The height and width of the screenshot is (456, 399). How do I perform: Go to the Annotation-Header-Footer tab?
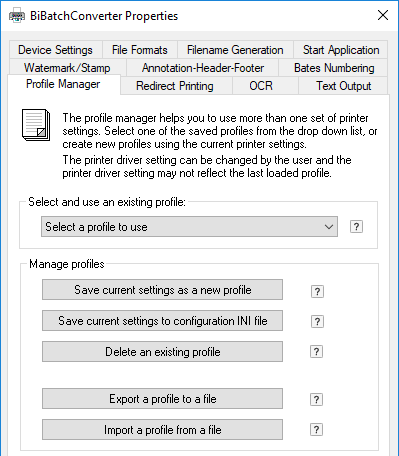point(203,68)
